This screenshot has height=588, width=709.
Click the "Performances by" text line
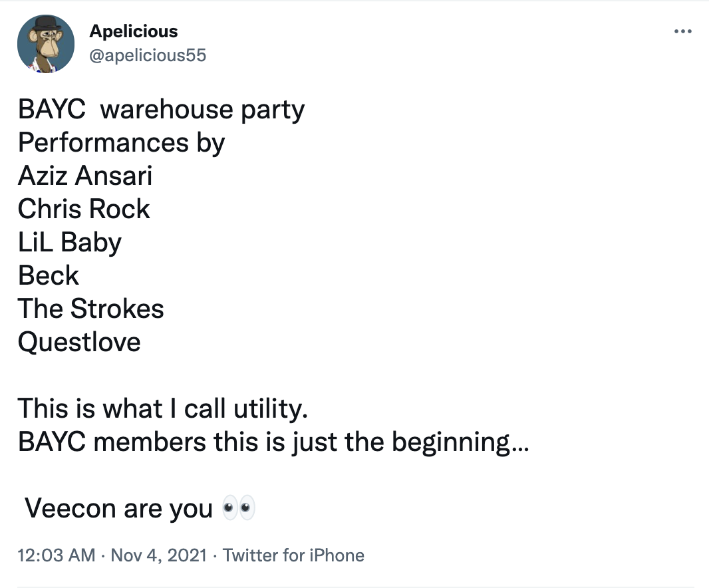coord(121,142)
